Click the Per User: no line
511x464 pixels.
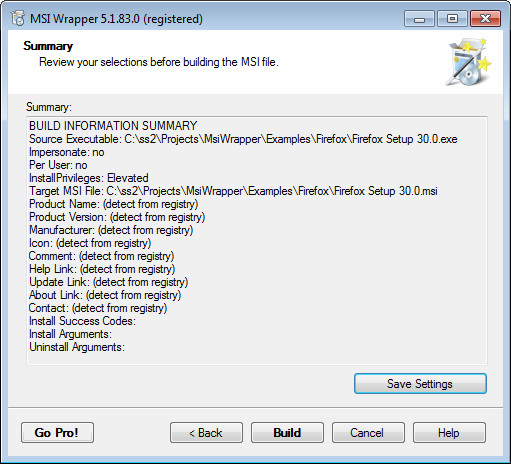pyautogui.click(x=58, y=165)
